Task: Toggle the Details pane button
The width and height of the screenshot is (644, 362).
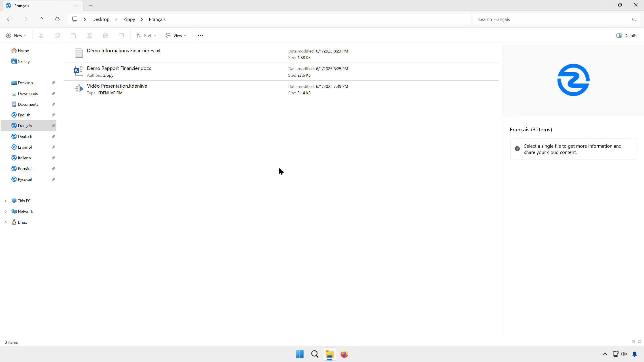Action: click(626, 36)
